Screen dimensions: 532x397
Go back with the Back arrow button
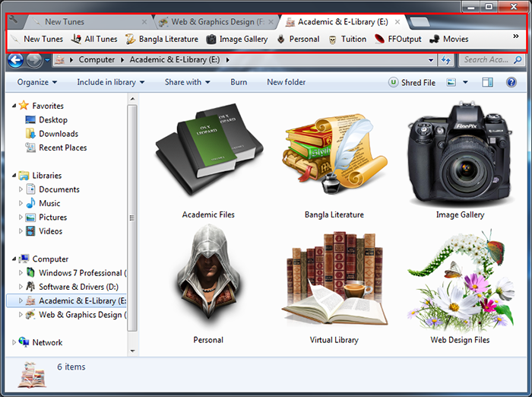tap(15, 60)
